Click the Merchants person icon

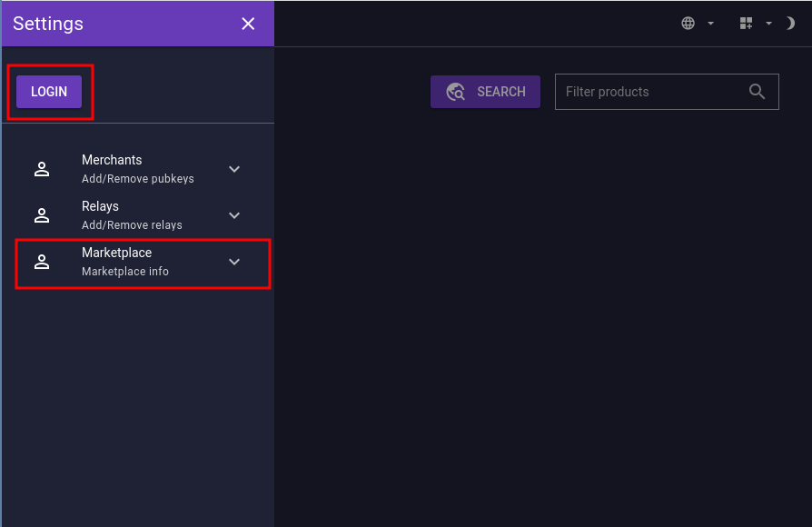pos(42,169)
